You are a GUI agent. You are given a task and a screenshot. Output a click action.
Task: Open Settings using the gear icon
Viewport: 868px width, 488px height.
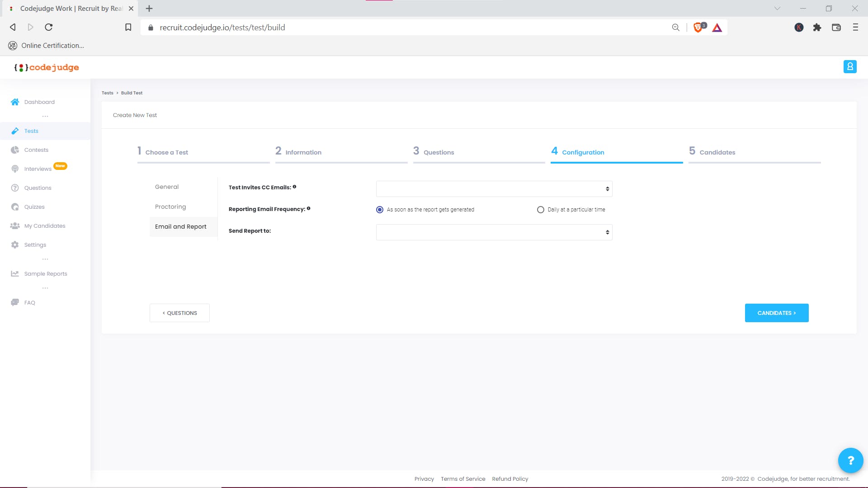[x=15, y=245]
